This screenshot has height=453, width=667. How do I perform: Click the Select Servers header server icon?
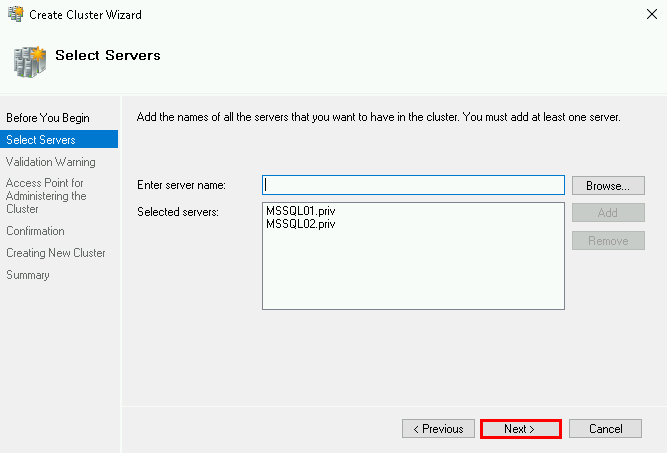[29, 62]
